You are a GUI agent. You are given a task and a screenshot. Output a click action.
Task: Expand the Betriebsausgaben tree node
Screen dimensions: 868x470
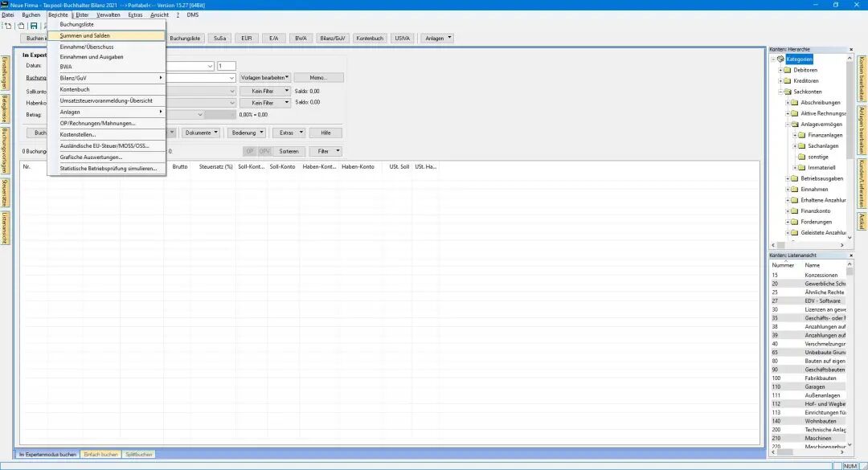[788, 179]
